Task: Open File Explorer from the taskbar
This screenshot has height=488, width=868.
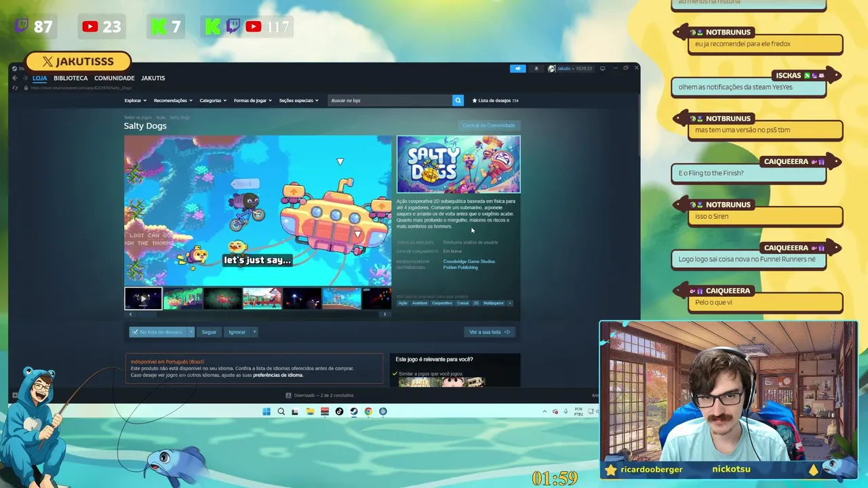Action: pyautogui.click(x=310, y=411)
